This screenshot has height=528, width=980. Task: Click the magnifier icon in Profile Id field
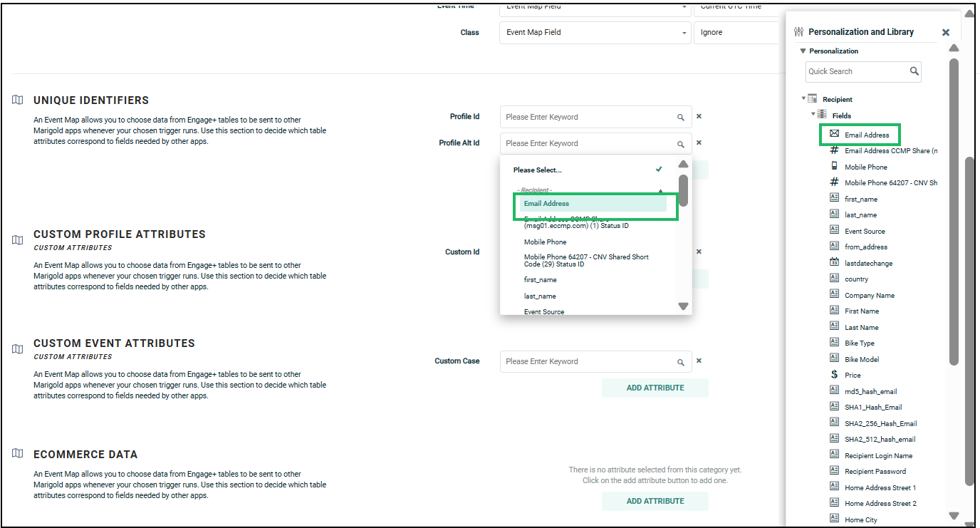coord(680,118)
